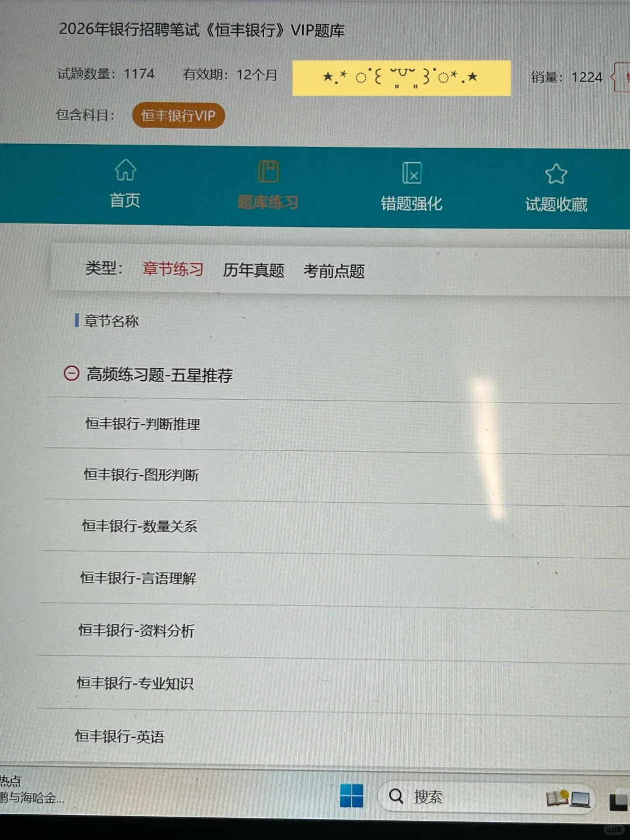
Task: Open the 首页 home icon
Action: pyautogui.click(x=125, y=170)
